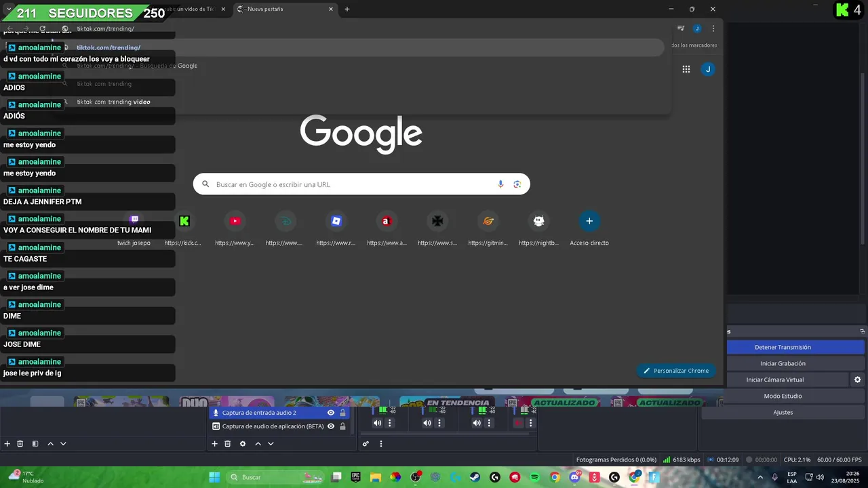Open Steam from the taskbar
This screenshot has height=488, width=868.
tap(475, 477)
